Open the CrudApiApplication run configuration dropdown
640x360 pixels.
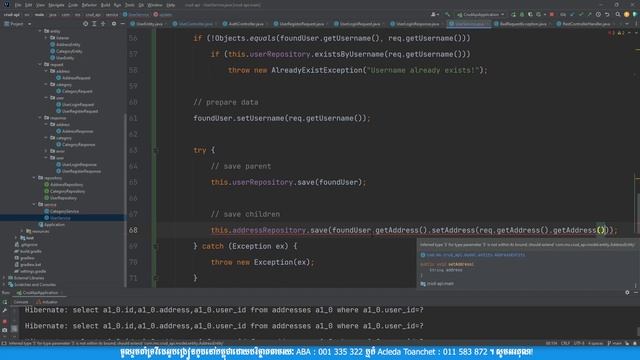pos(480,14)
